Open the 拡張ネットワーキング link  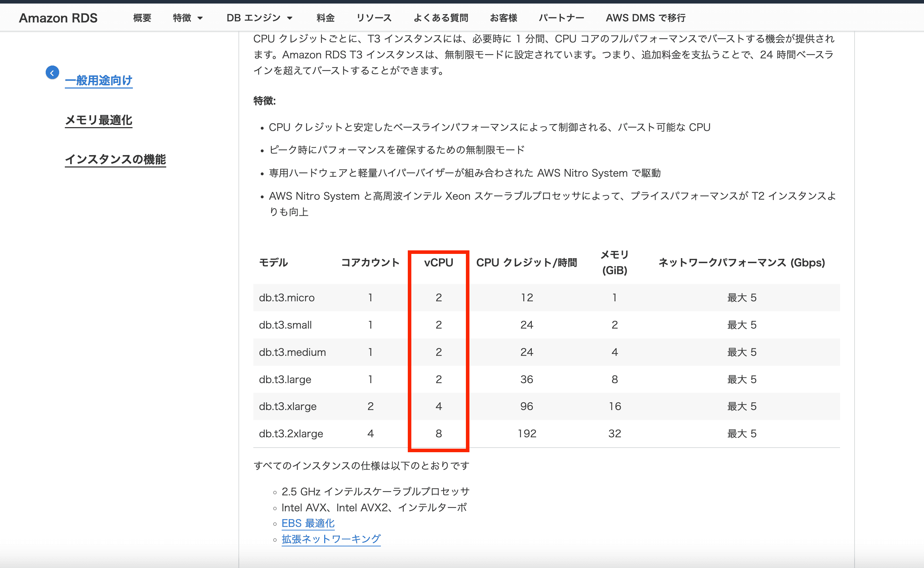coord(331,539)
